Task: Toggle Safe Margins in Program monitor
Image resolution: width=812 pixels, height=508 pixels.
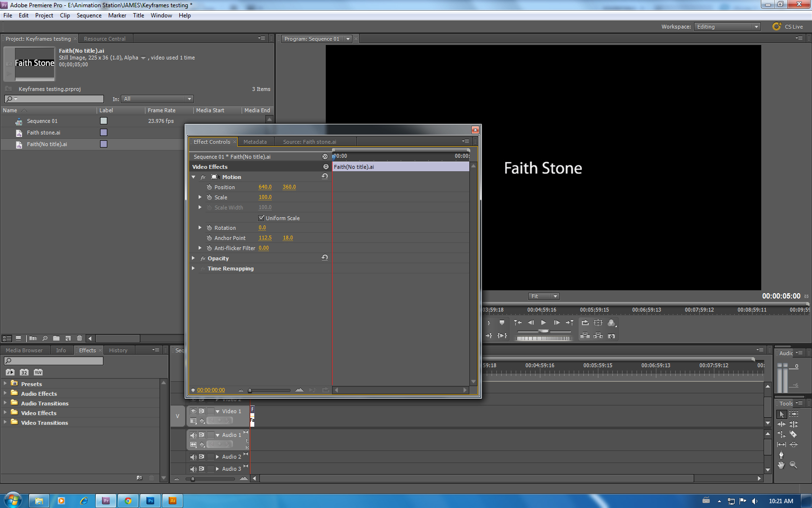Action: pos(598,323)
